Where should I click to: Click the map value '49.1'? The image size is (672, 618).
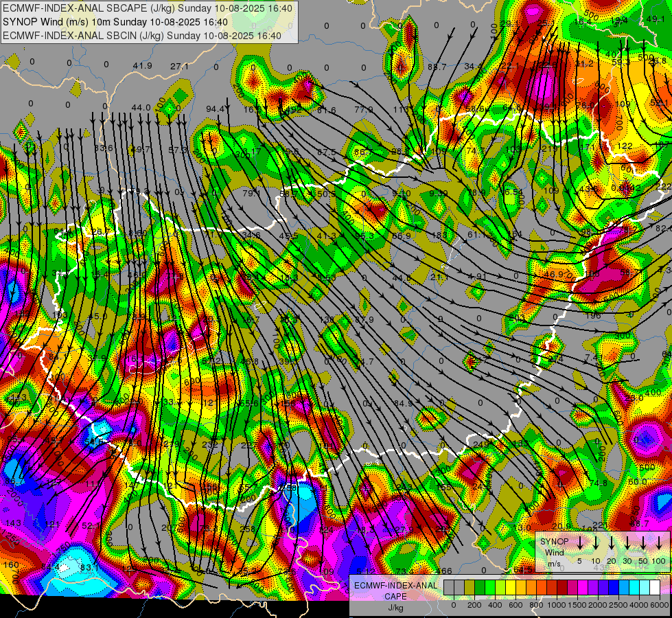click(656, 19)
